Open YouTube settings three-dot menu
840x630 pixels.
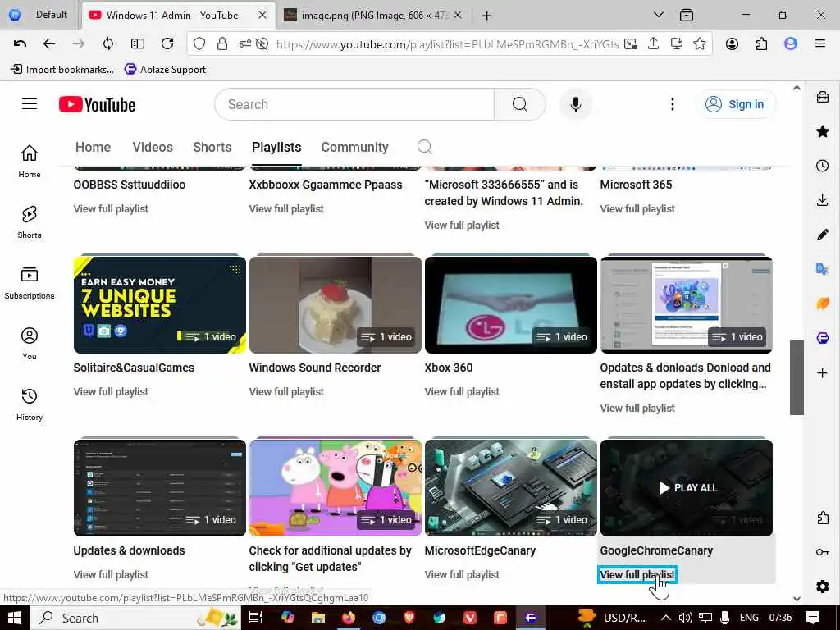click(673, 104)
